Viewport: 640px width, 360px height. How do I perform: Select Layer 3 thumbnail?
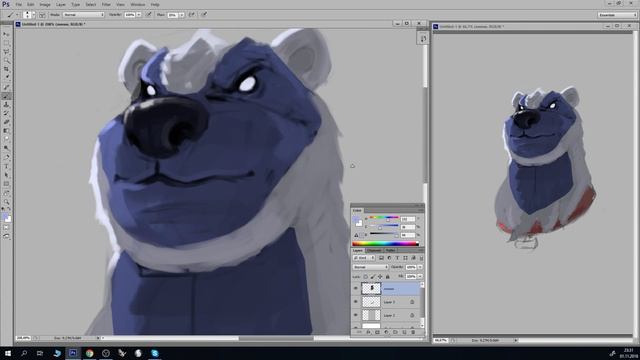371,302
